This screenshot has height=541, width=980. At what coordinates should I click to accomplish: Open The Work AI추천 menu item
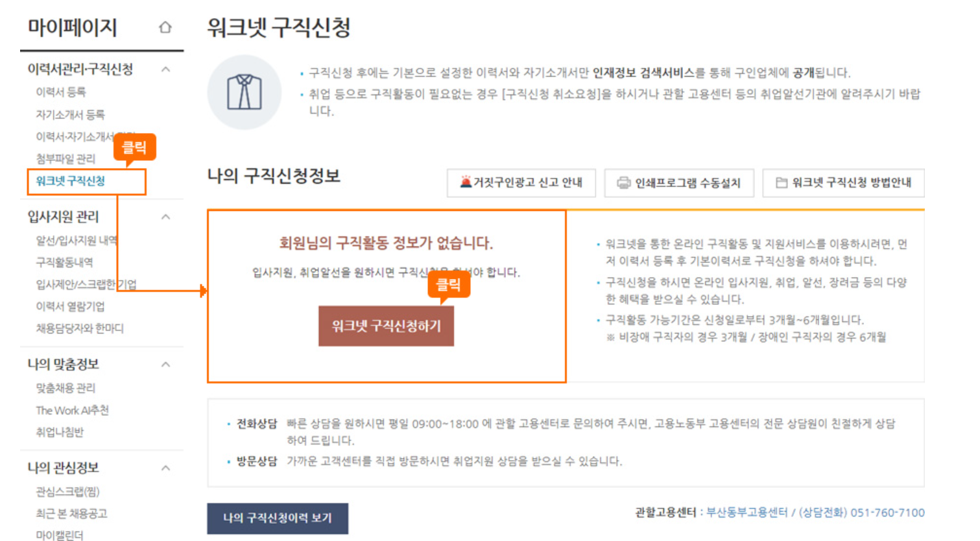pyautogui.click(x=72, y=410)
